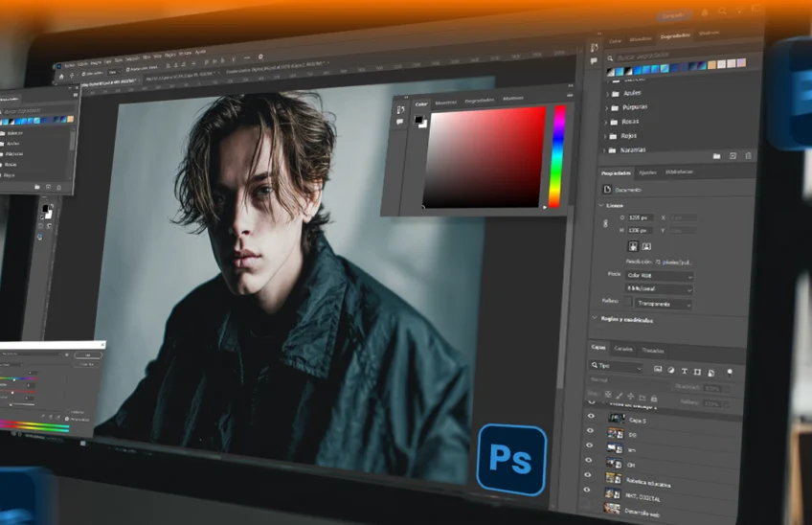Lock image pixels brush icon in Capas
Viewport: 812px width, 525px height.
(619, 396)
